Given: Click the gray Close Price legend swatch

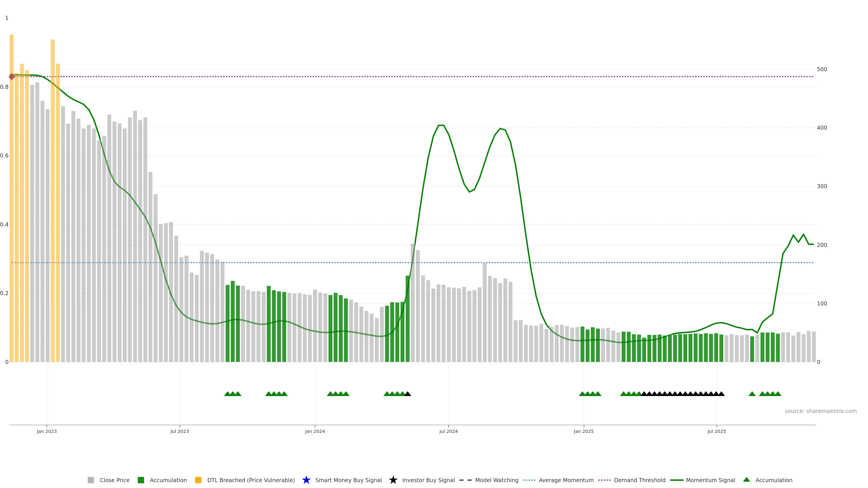Looking at the screenshot, I should (x=91, y=480).
